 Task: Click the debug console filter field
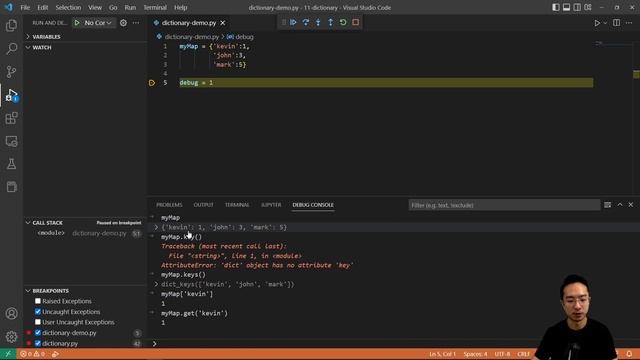point(504,205)
